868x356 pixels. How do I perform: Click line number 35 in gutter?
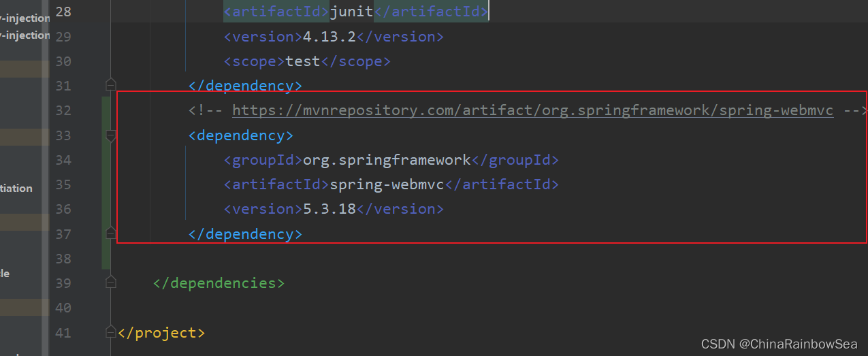pos(63,184)
